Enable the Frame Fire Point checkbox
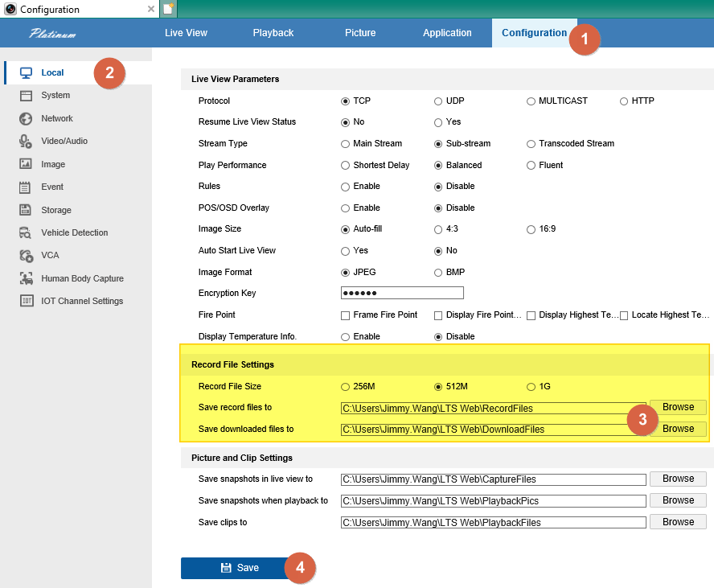Image resolution: width=714 pixels, height=588 pixels. coord(346,315)
